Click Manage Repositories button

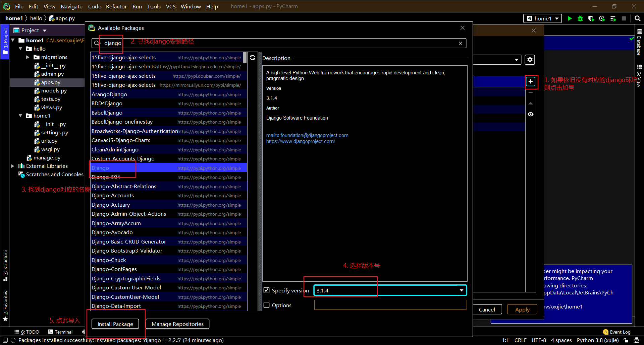[x=177, y=324]
